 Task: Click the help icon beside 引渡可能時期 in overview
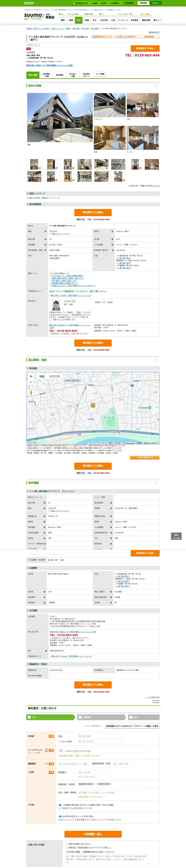pos(44,533)
